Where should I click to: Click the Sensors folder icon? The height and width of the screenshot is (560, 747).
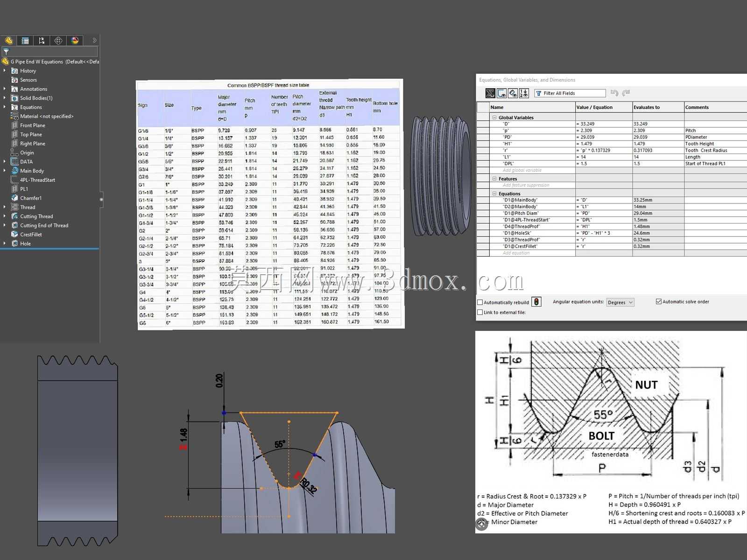pos(15,80)
